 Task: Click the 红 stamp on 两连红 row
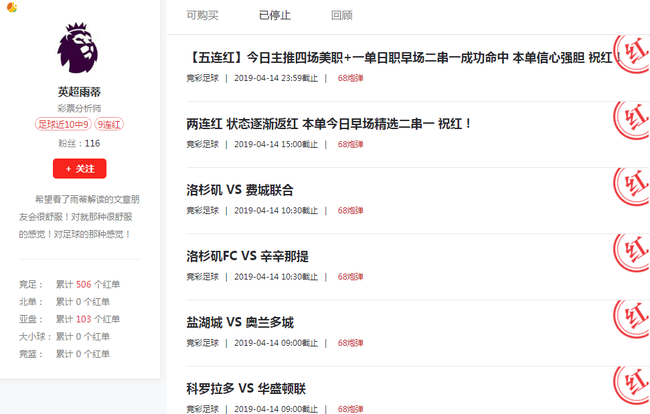tap(631, 121)
